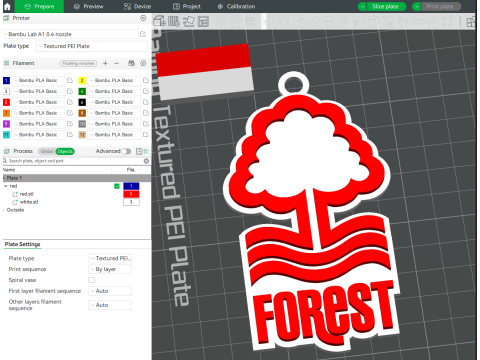Select the Plate Settings tab

click(x=22, y=244)
